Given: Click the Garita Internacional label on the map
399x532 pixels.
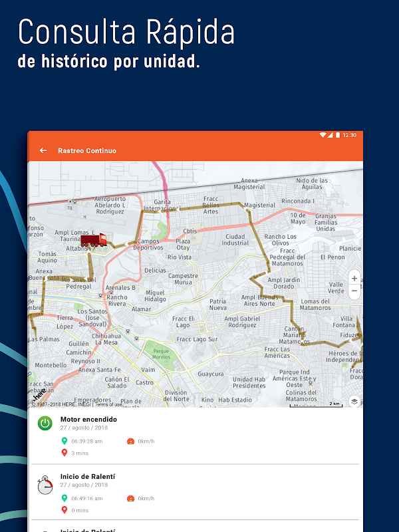Looking at the screenshot, I should click(x=162, y=205).
